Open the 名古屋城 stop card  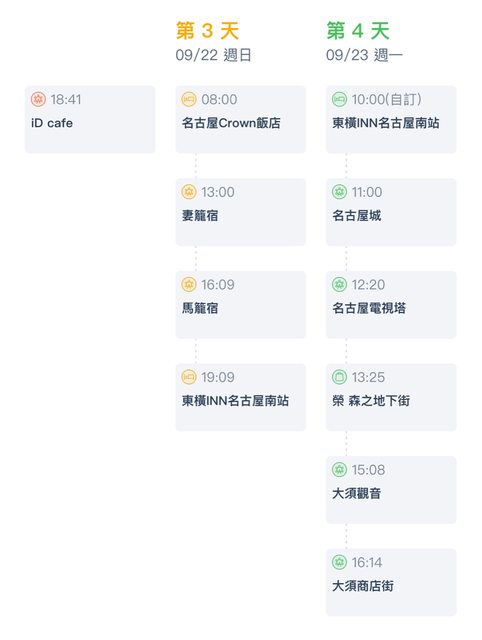391,212
